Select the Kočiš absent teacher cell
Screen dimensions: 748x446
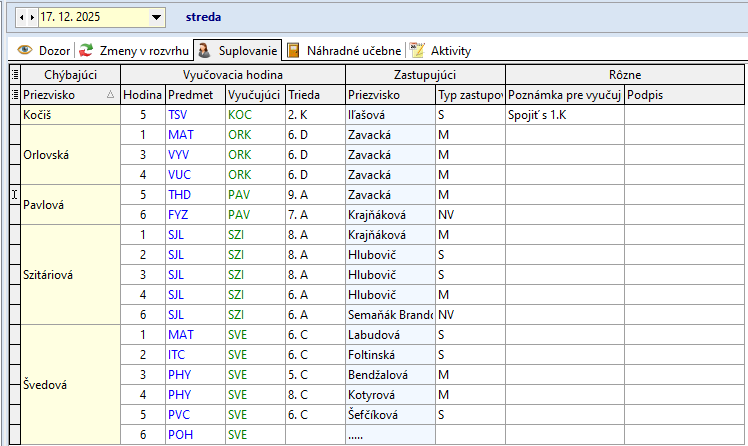(70, 114)
